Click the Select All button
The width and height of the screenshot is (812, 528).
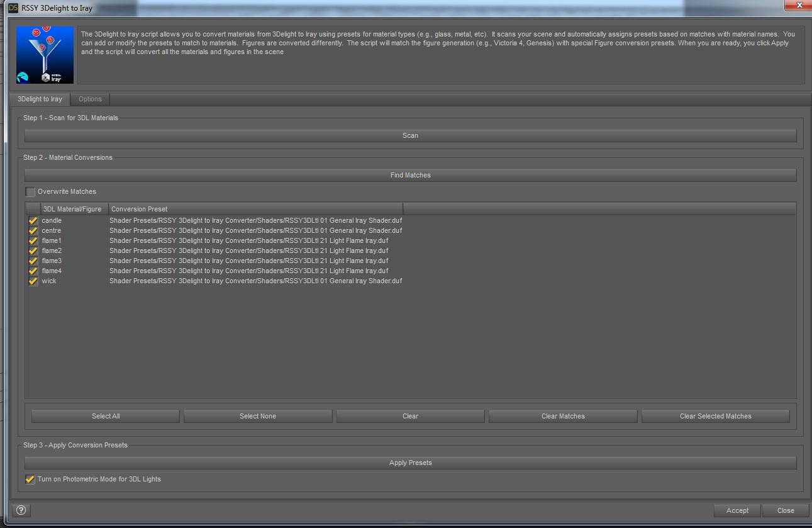106,416
